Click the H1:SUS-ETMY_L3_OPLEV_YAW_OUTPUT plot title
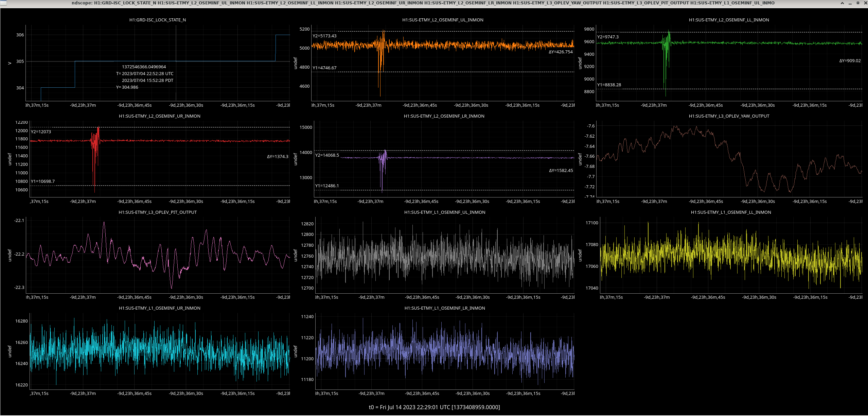 coord(729,116)
